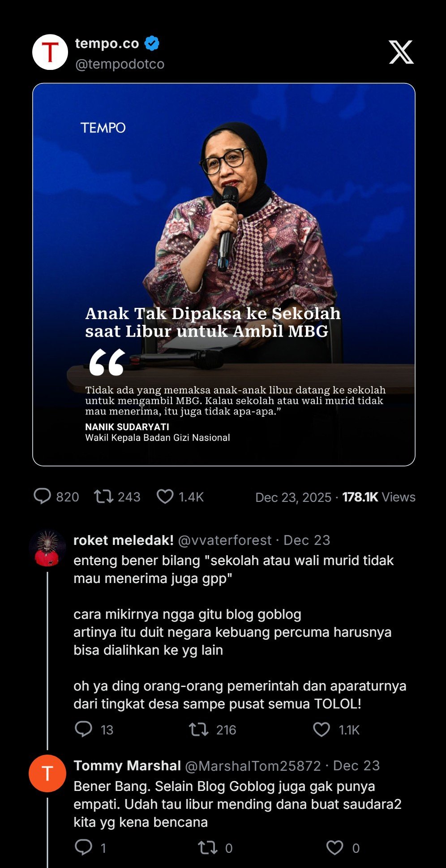Open the Tempo quote image of Nanik Sudaryati
The width and height of the screenshot is (446, 868).
point(224,274)
